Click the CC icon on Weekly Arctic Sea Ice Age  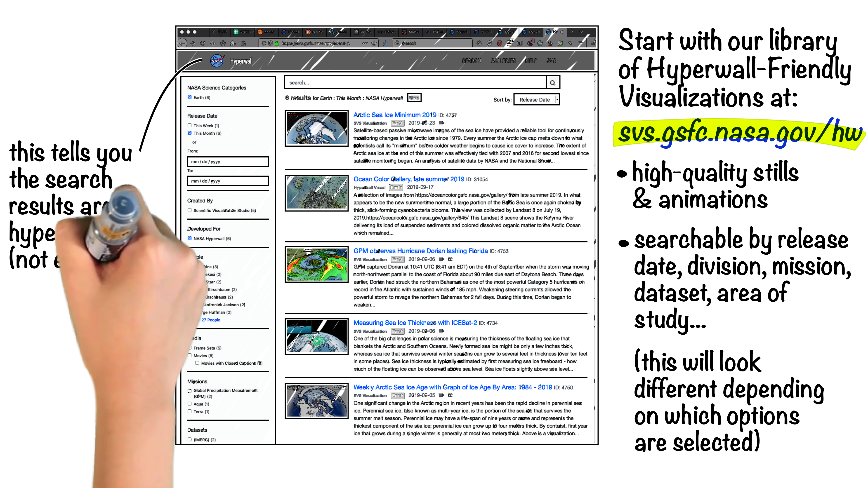point(450,395)
